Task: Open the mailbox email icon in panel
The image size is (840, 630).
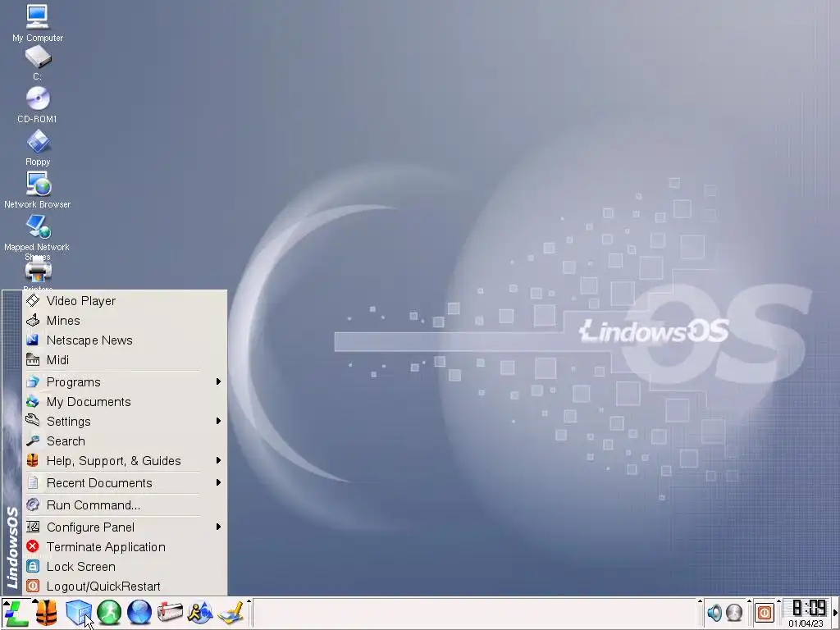Action: click(x=170, y=613)
